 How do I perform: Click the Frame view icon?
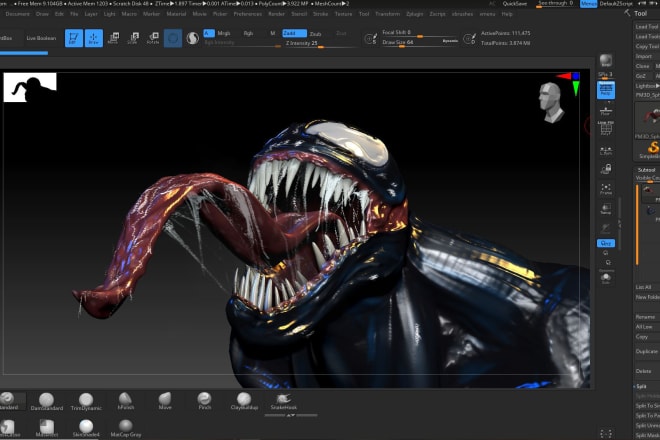click(x=606, y=189)
